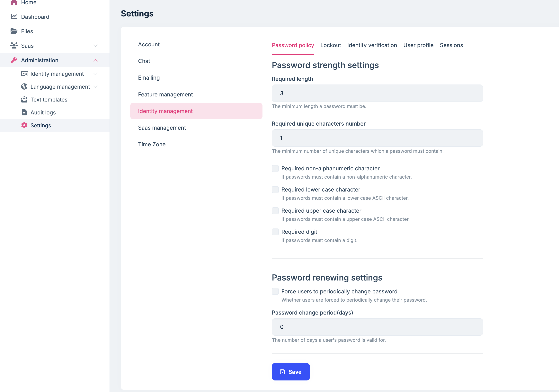Click the Files folder icon
This screenshot has height=392, width=559.
pyautogui.click(x=14, y=31)
